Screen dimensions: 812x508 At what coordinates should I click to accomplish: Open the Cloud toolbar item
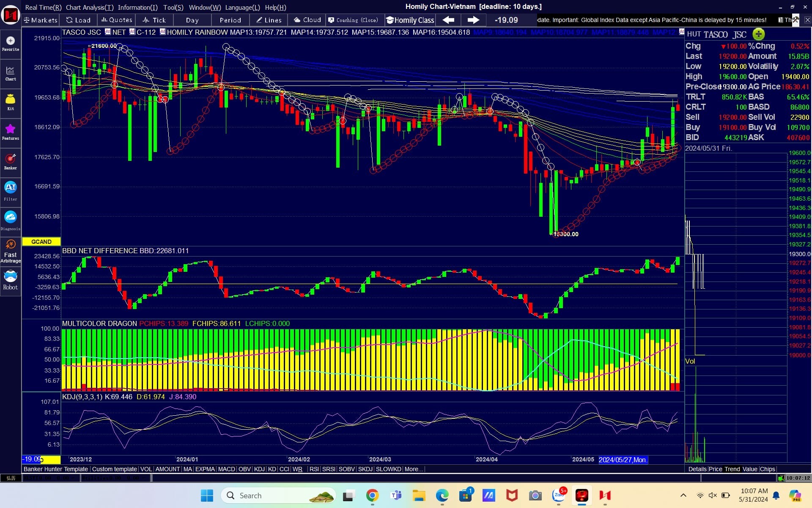pyautogui.click(x=307, y=20)
